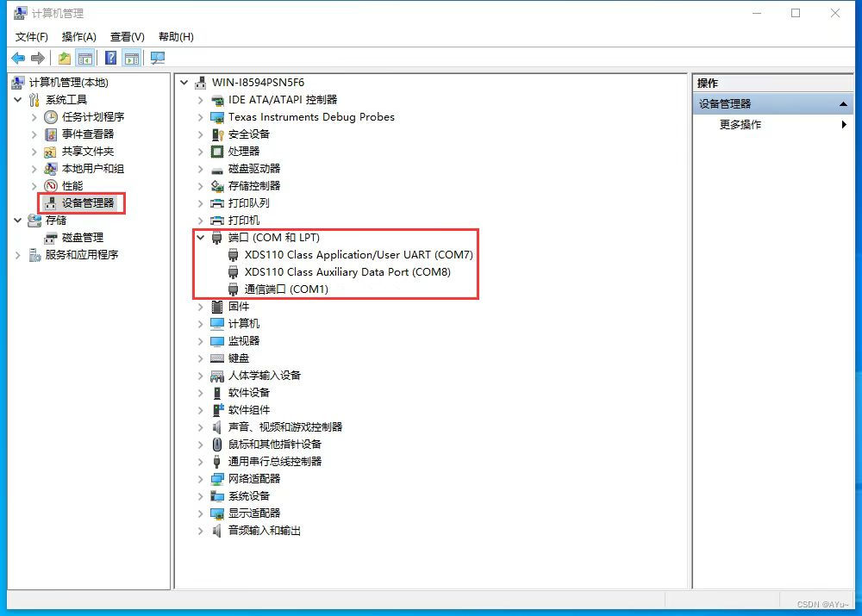Screen dimensions: 862x616
Task: Select the Disk Management (磁盘管理) icon
Action: pos(51,238)
